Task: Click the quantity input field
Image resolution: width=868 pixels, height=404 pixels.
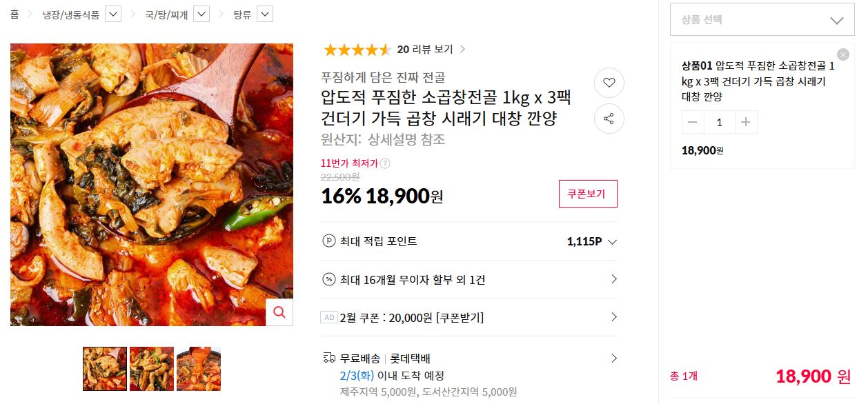Action: [719, 122]
